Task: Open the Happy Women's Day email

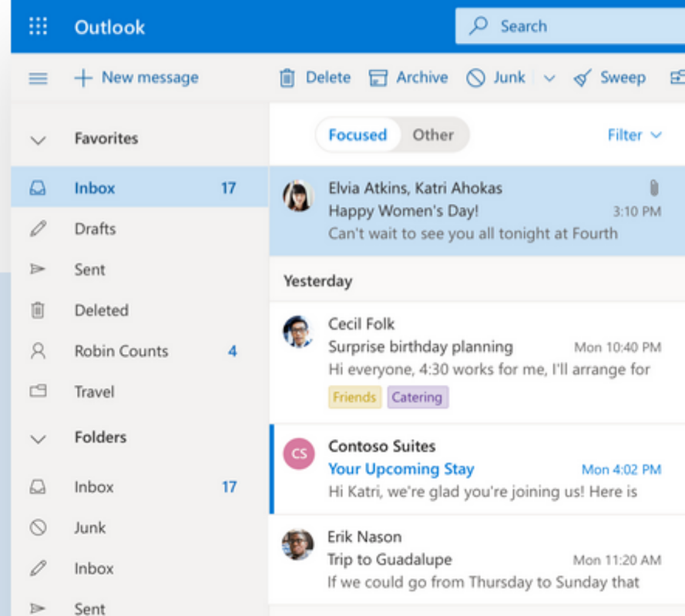Action: (477, 211)
